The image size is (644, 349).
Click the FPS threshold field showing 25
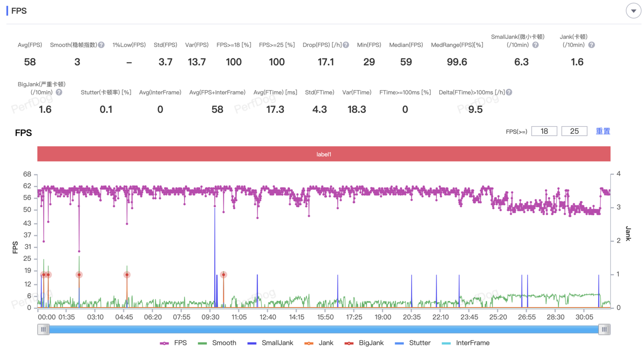click(x=574, y=131)
